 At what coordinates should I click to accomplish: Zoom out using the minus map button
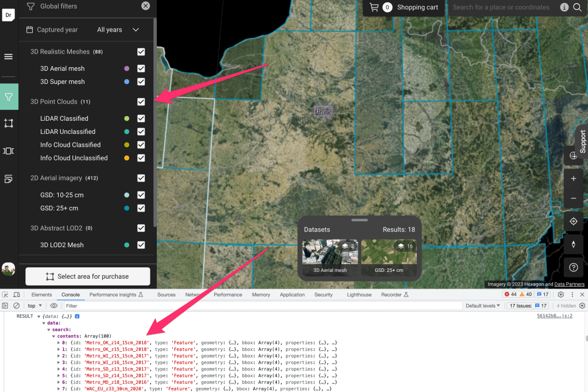[573, 198]
